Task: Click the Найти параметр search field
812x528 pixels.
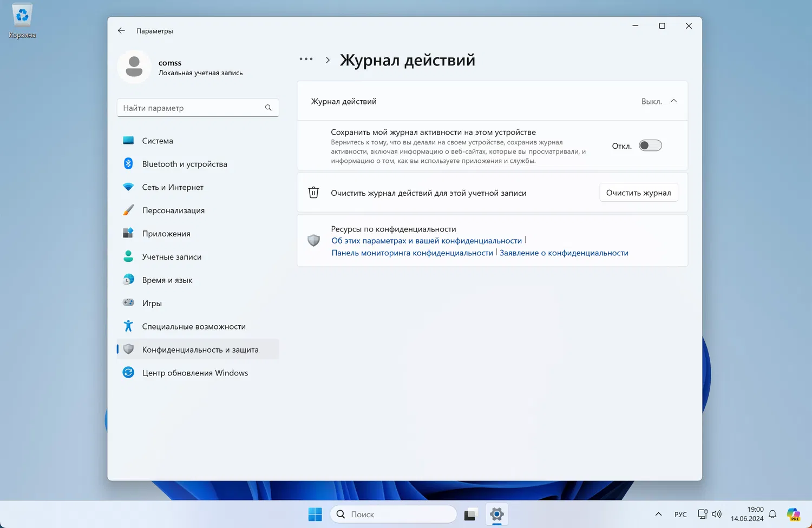Action: pyautogui.click(x=198, y=108)
